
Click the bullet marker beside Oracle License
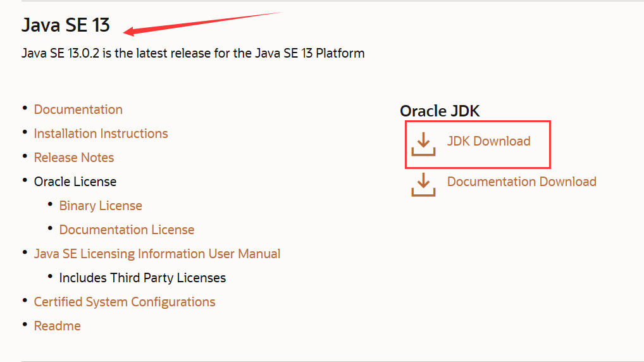(25, 180)
